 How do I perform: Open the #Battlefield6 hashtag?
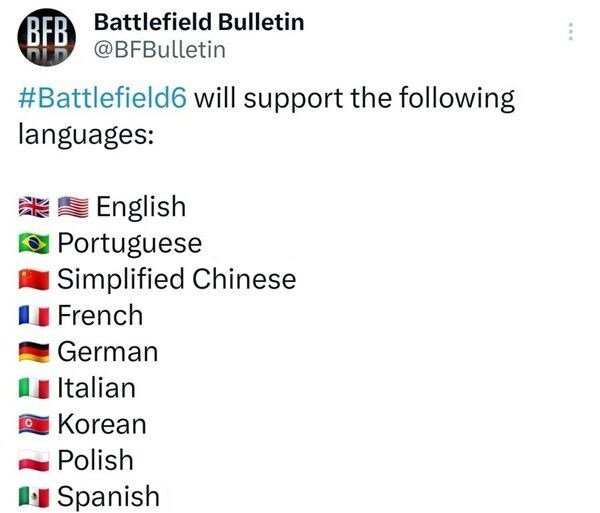[x=103, y=98]
